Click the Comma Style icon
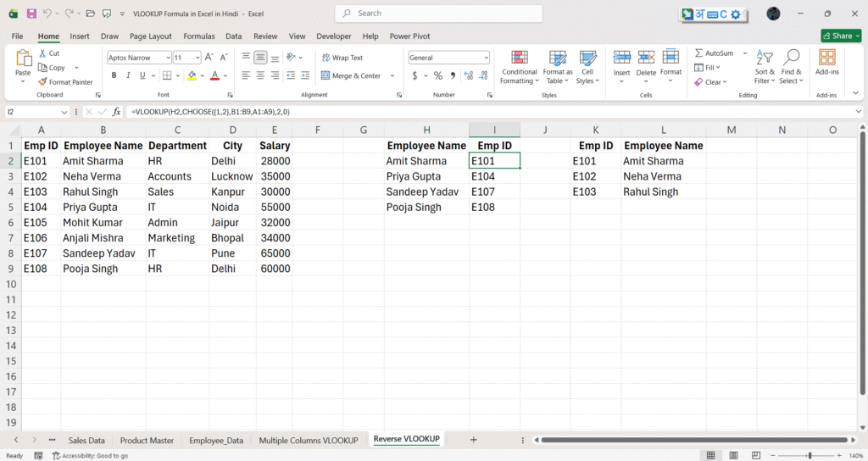Image resolution: width=868 pixels, height=461 pixels. tap(453, 75)
